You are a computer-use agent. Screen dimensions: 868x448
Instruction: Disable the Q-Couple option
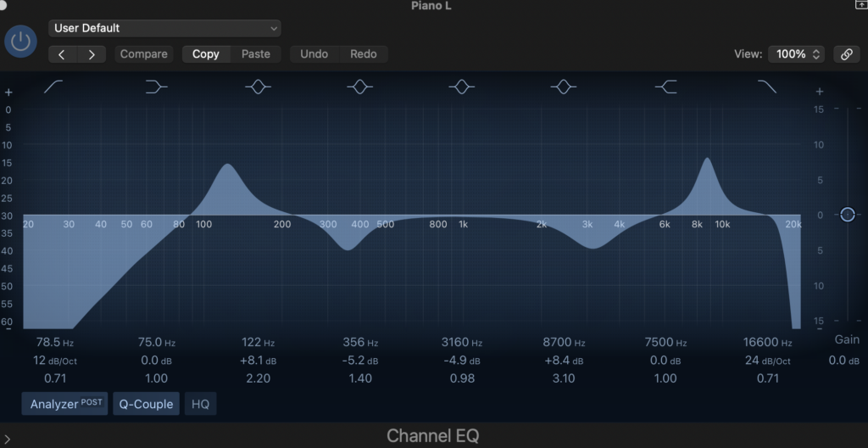pyautogui.click(x=146, y=404)
